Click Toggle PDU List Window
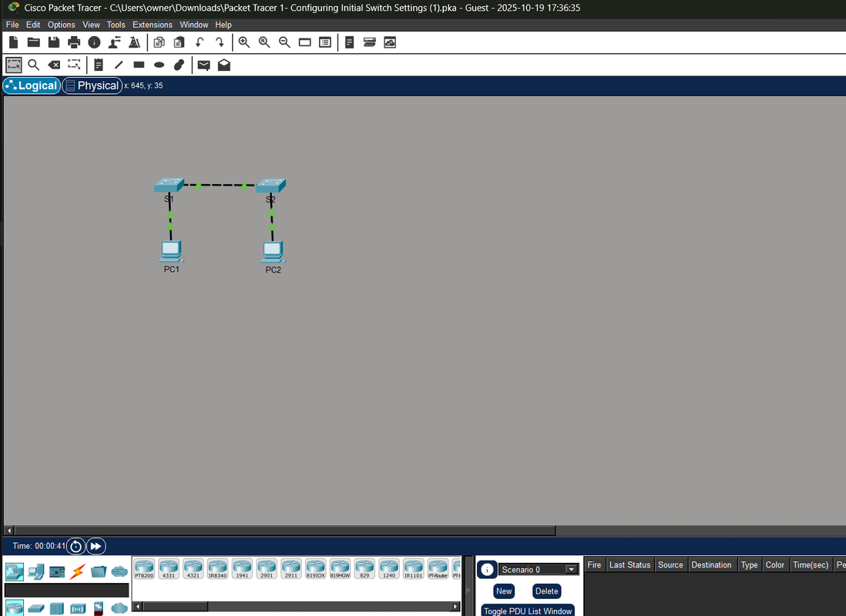Screen dimensions: 846x616 tap(528, 611)
